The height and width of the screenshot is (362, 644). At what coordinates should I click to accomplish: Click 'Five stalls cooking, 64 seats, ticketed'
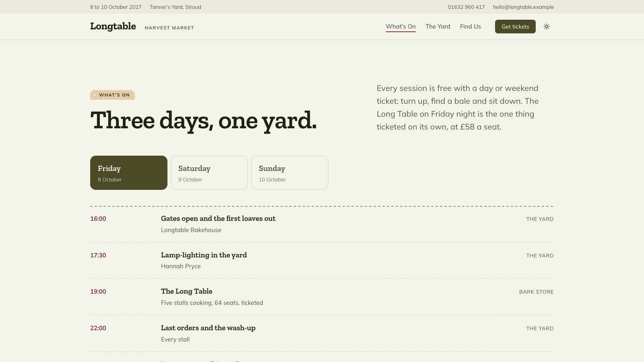(x=212, y=303)
